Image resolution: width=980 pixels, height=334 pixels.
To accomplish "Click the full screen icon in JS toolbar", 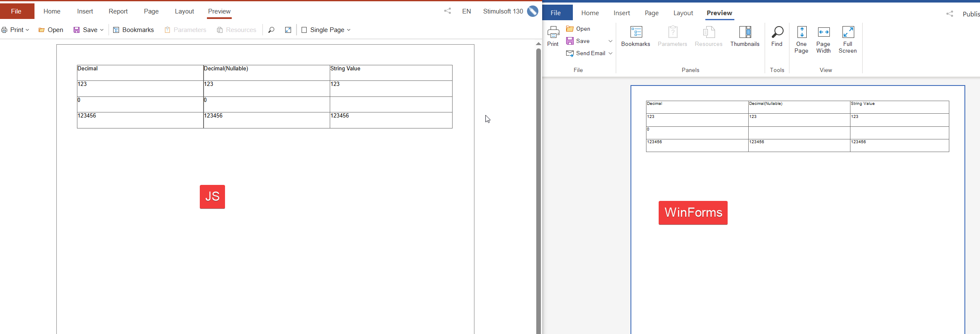I will click(288, 30).
